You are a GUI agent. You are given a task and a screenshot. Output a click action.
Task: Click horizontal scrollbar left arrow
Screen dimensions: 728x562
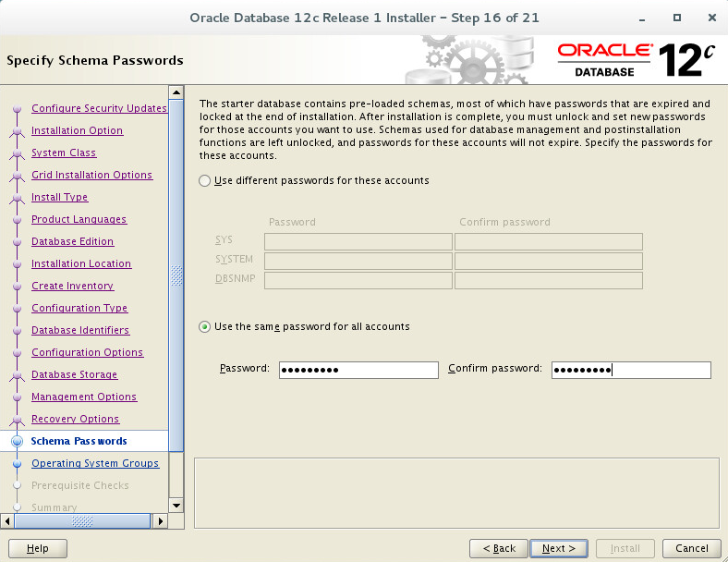pos(7,521)
